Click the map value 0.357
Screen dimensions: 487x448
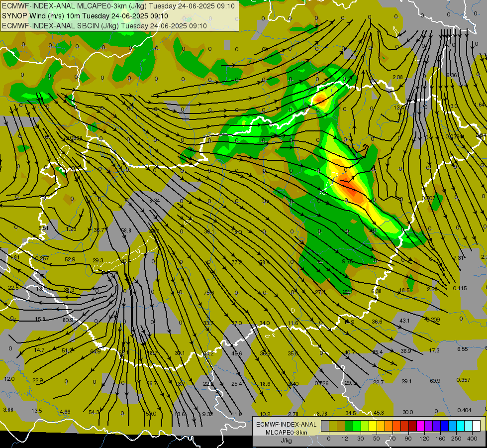tap(464, 380)
